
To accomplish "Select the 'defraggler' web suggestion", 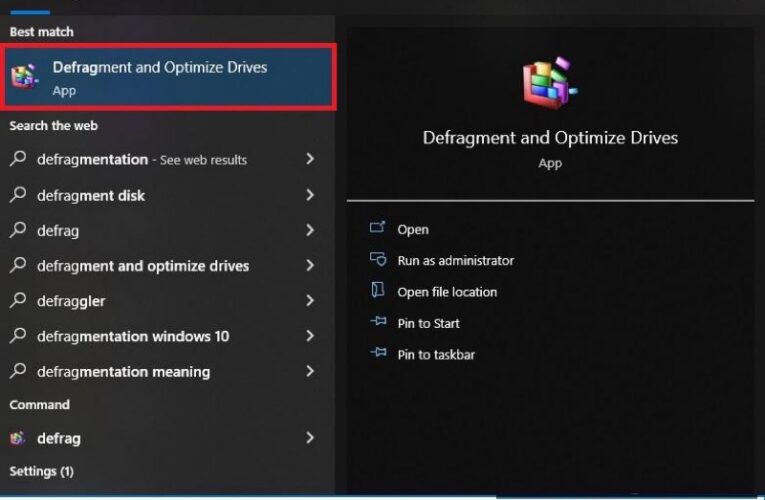I will coord(71,301).
